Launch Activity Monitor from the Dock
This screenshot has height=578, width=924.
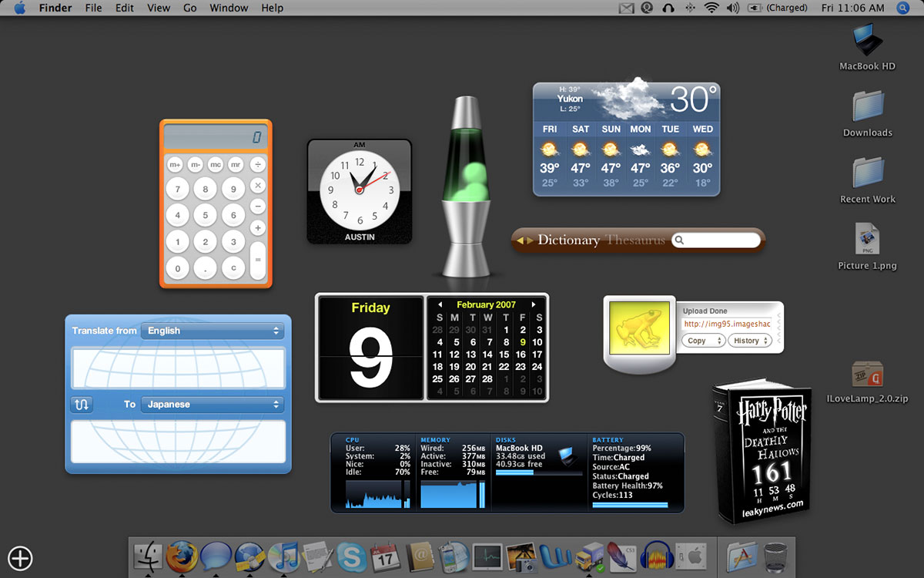(x=487, y=556)
